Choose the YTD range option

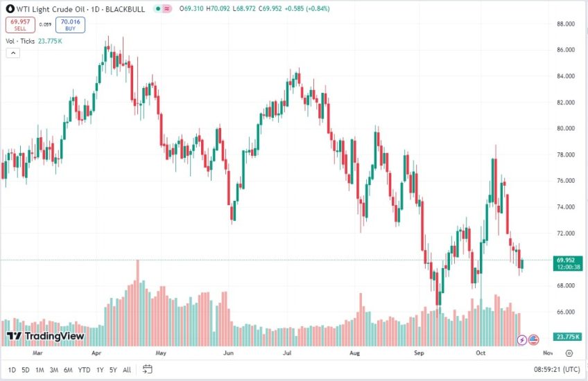pyautogui.click(x=84, y=370)
